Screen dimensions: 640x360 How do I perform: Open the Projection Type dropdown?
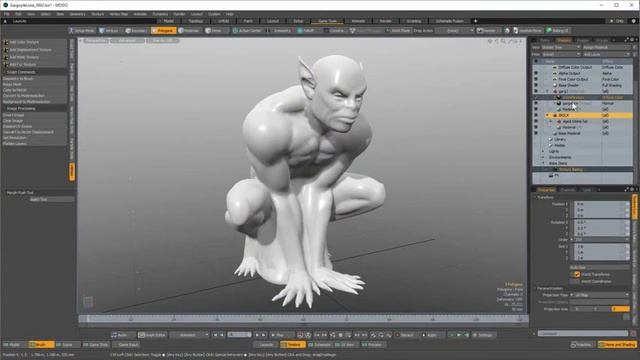click(602, 295)
